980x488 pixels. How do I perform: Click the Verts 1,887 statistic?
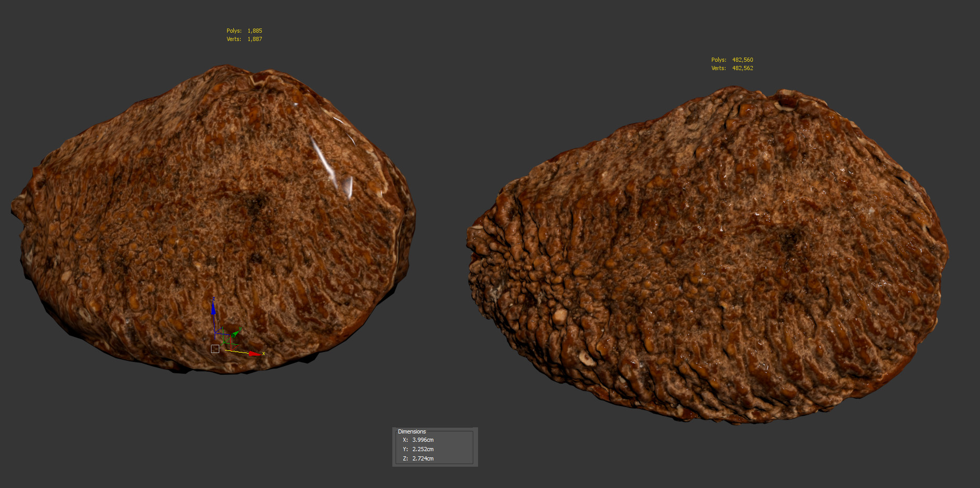244,39
